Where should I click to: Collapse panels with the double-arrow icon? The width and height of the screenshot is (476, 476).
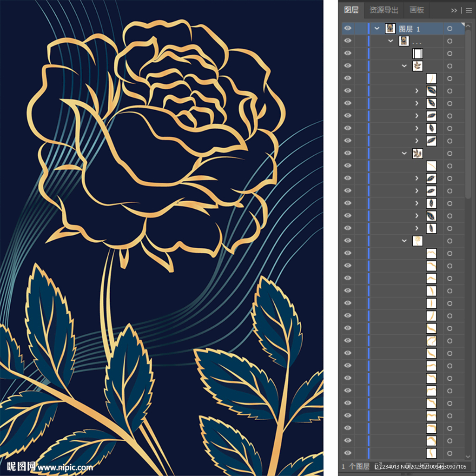coord(454,10)
